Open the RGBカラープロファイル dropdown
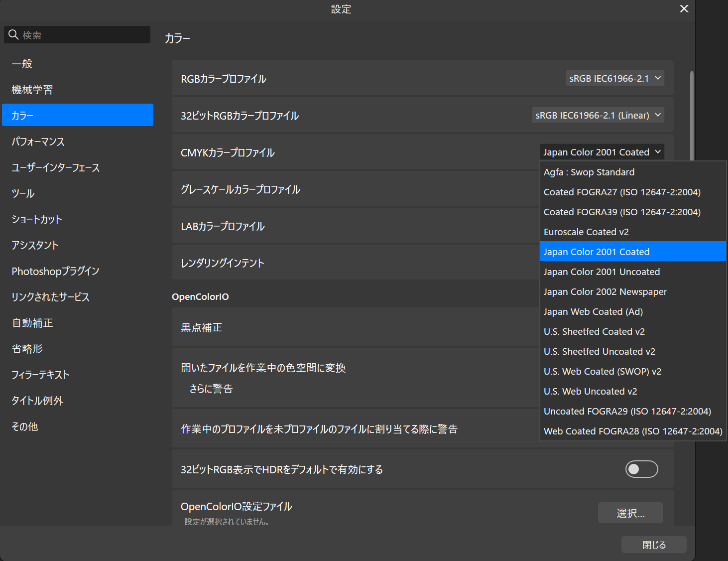Screen dimensions: 728x561 pyautogui.click(x=615, y=78)
